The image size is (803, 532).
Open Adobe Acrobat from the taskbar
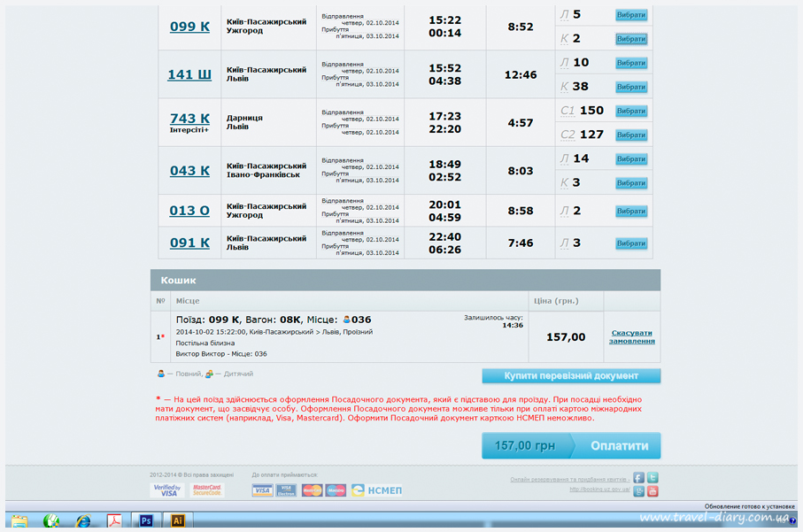click(114, 521)
